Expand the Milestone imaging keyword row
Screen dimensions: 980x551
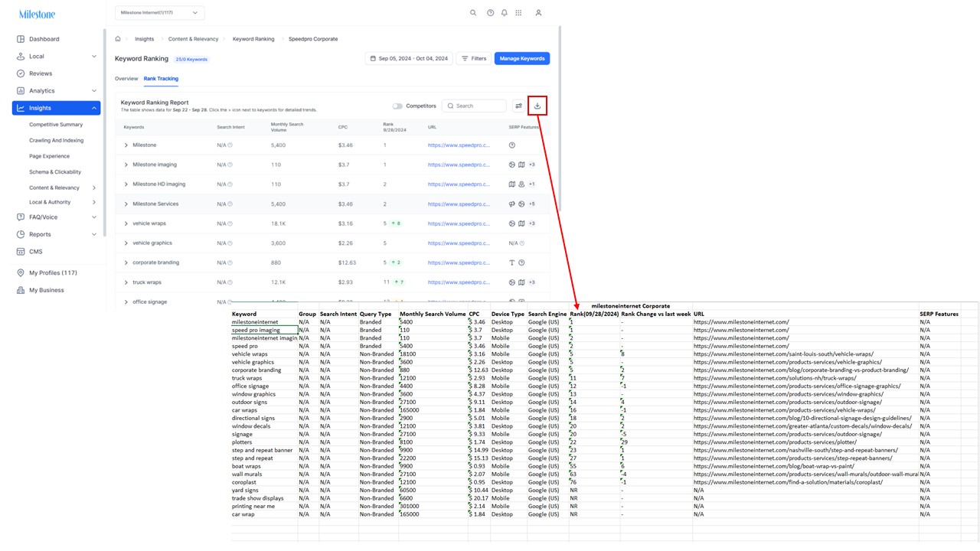point(126,165)
